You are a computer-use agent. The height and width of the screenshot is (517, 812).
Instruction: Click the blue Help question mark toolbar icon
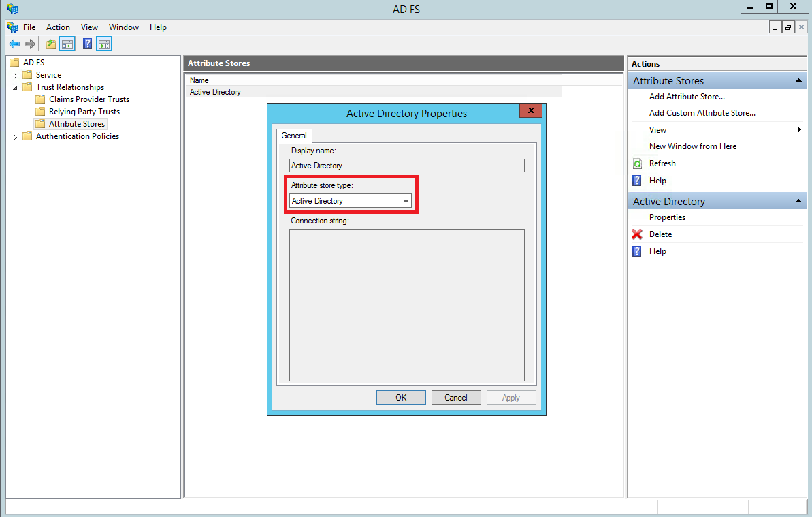[88, 44]
